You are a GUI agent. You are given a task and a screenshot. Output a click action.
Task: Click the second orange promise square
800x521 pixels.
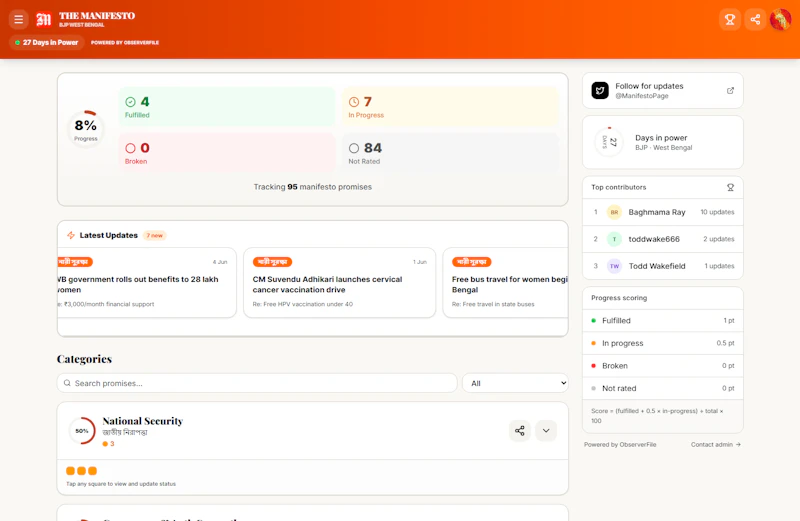coord(81,470)
